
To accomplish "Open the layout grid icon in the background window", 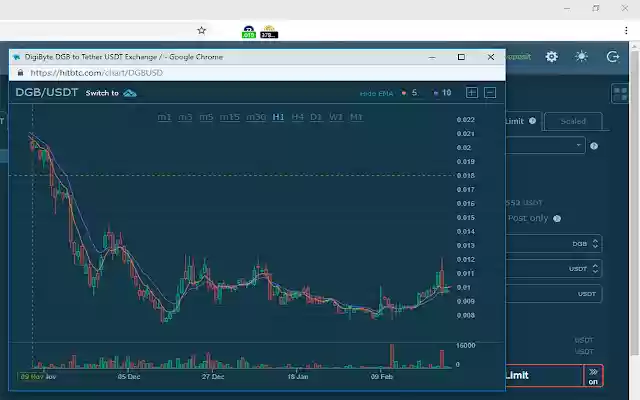I will coord(620,93).
